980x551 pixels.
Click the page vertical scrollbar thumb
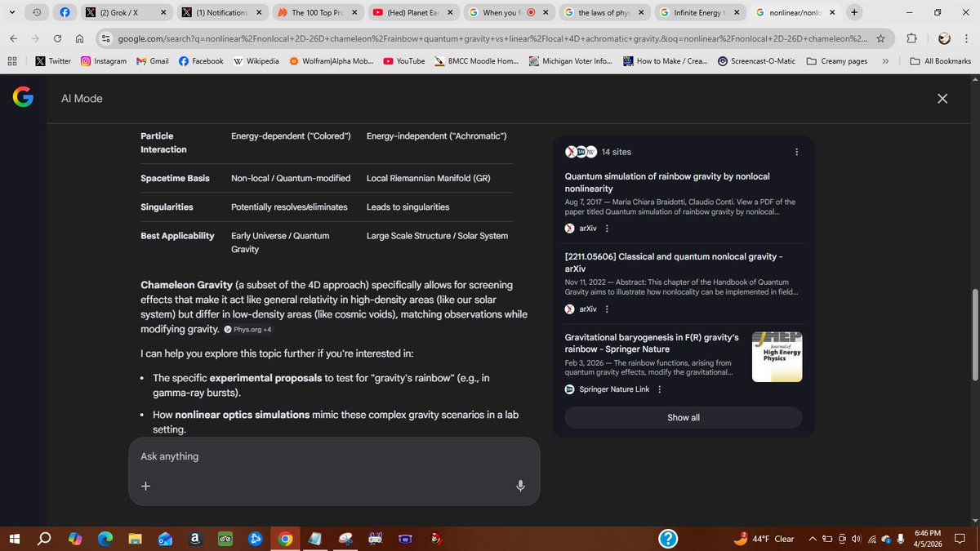click(x=973, y=334)
